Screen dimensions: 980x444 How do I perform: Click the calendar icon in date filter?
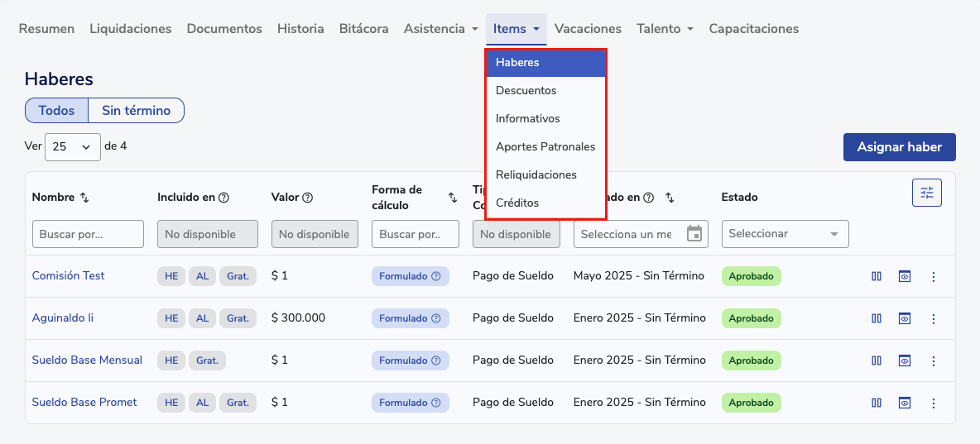(x=694, y=234)
